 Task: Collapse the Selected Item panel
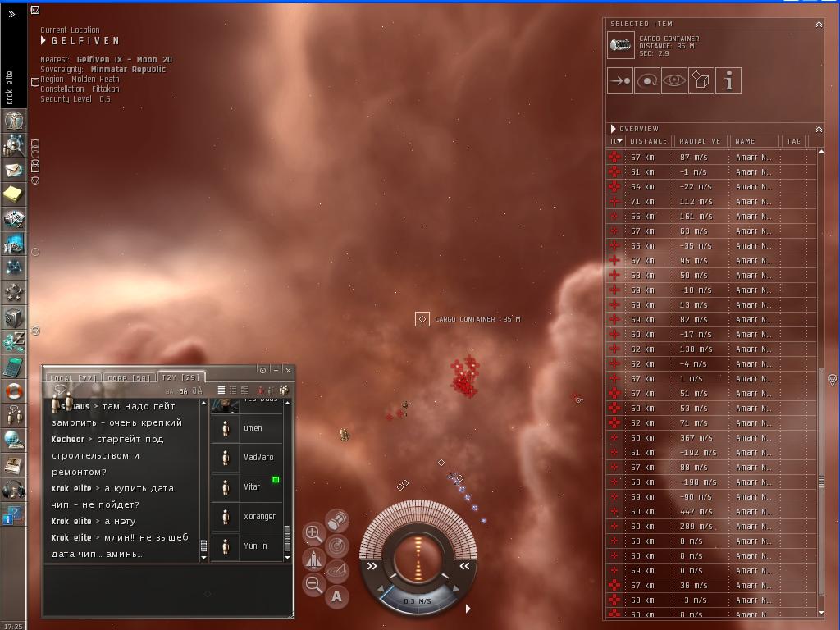[818, 25]
